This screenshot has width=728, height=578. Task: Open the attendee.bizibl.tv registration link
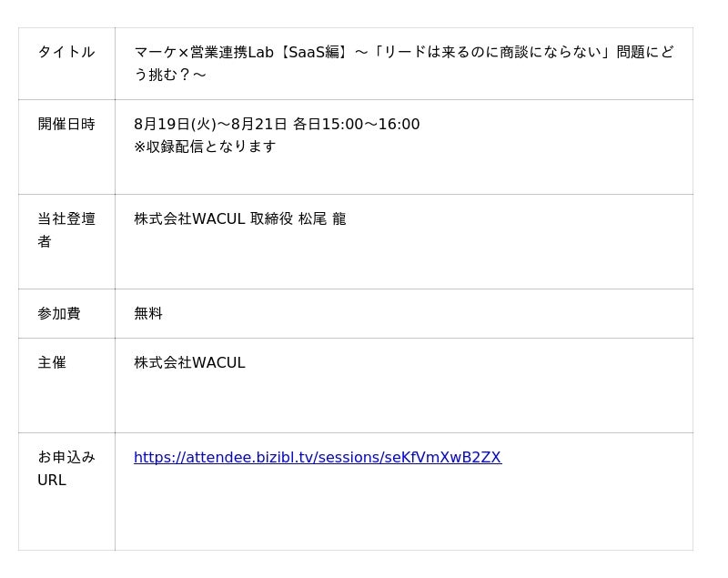(317, 457)
